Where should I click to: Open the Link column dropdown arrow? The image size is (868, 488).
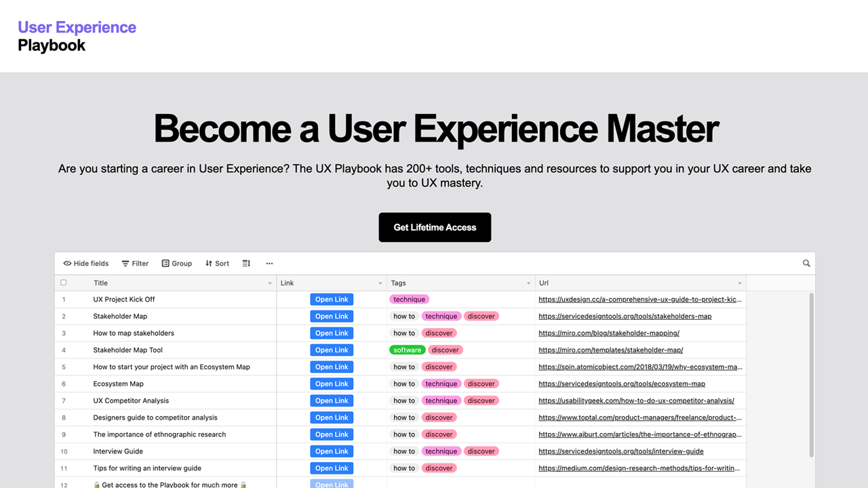coord(380,283)
